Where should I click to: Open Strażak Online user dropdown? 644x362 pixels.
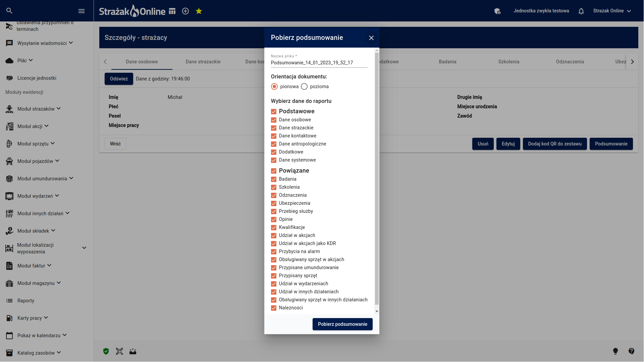point(612,11)
